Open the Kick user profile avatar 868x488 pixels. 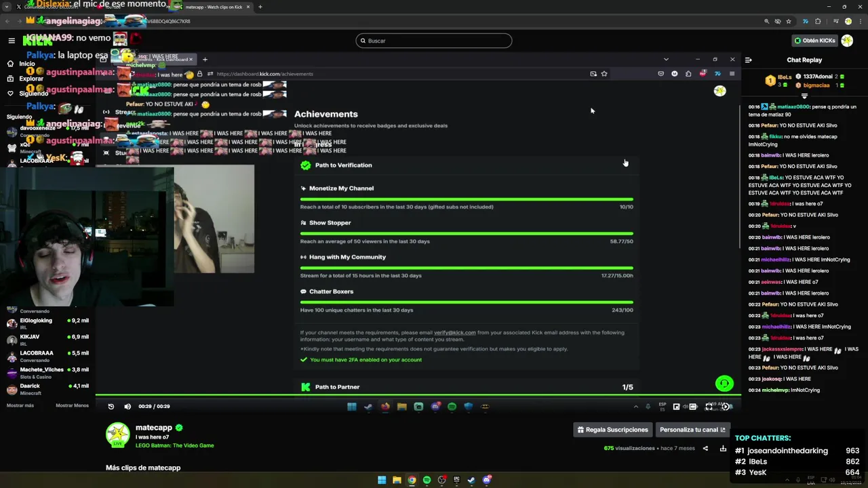pyautogui.click(x=847, y=41)
